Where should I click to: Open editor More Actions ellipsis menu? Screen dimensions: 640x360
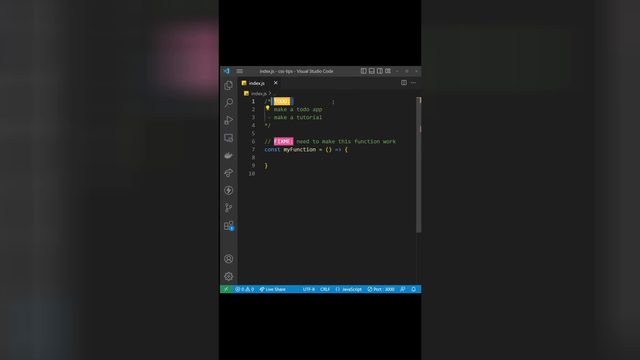[413, 83]
